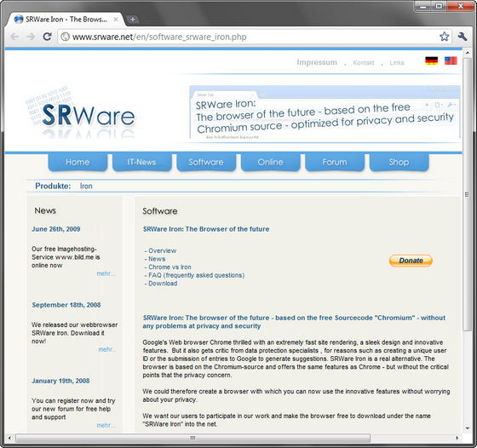Click the January 19th, 2008 news date
Viewport: 477px width, 448px height.
pyautogui.click(x=60, y=381)
